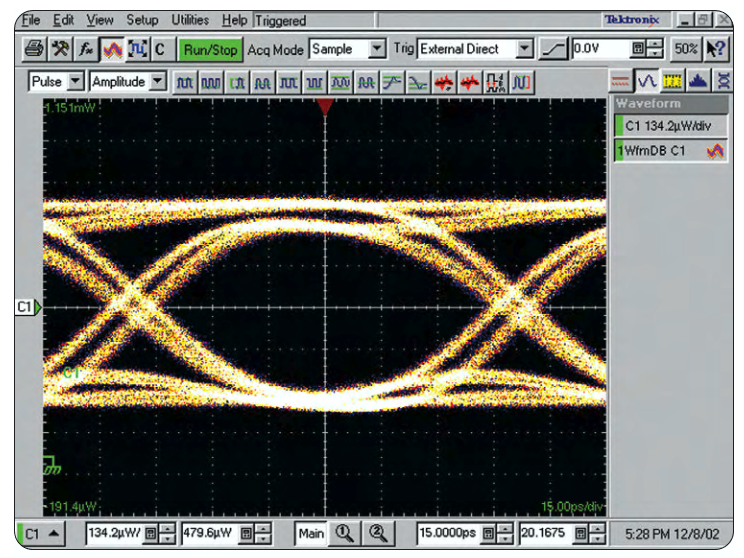Image resolution: width=744 pixels, height=558 pixels.
Task: Open the View menu
Action: [x=100, y=20]
